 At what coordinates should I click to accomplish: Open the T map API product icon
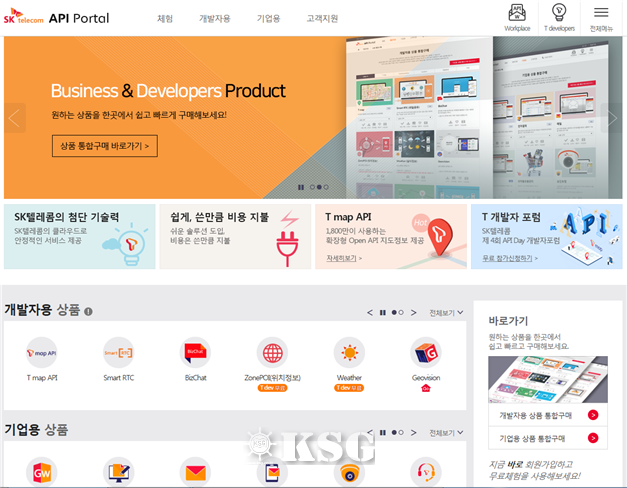click(x=41, y=353)
